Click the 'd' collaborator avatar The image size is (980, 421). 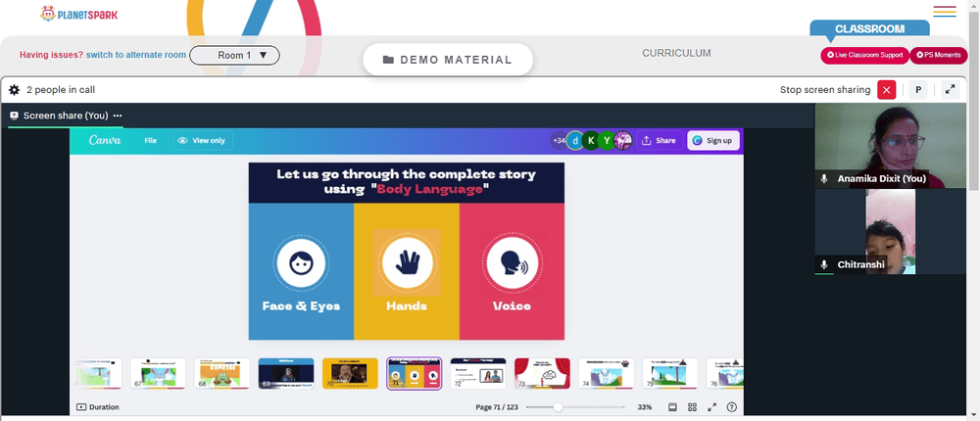tap(575, 141)
